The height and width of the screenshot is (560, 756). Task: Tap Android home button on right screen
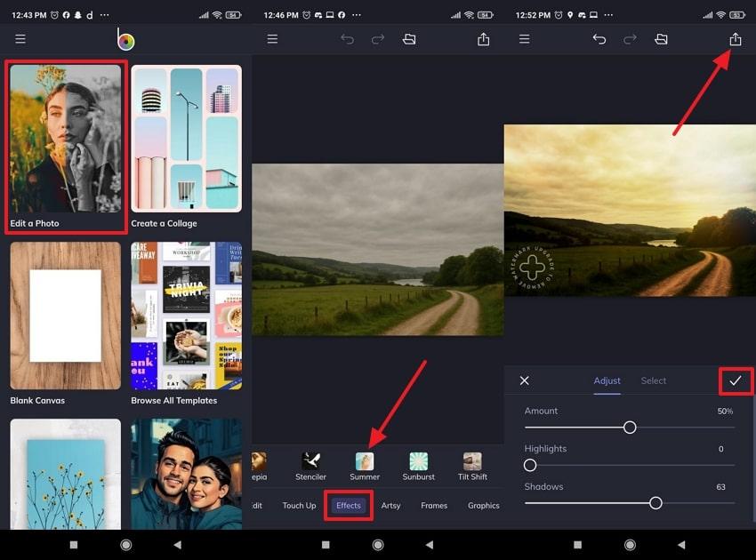pyautogui.click(x=630, y=545)
